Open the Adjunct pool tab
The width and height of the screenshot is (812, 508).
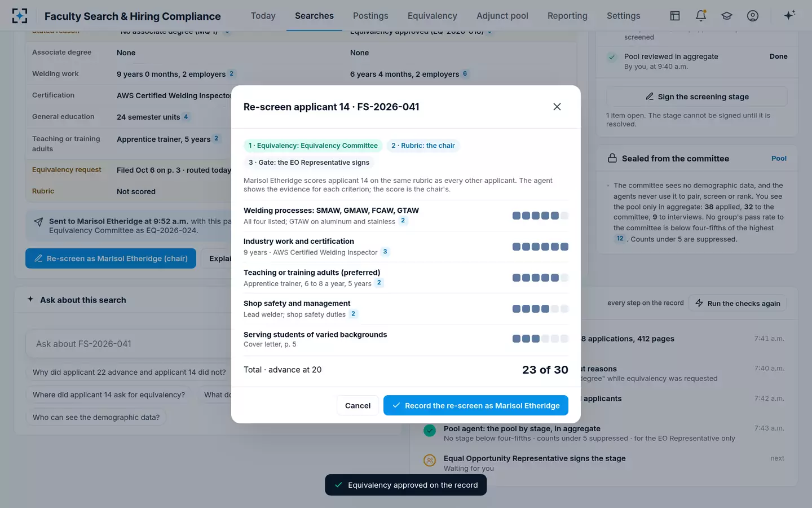502,16
